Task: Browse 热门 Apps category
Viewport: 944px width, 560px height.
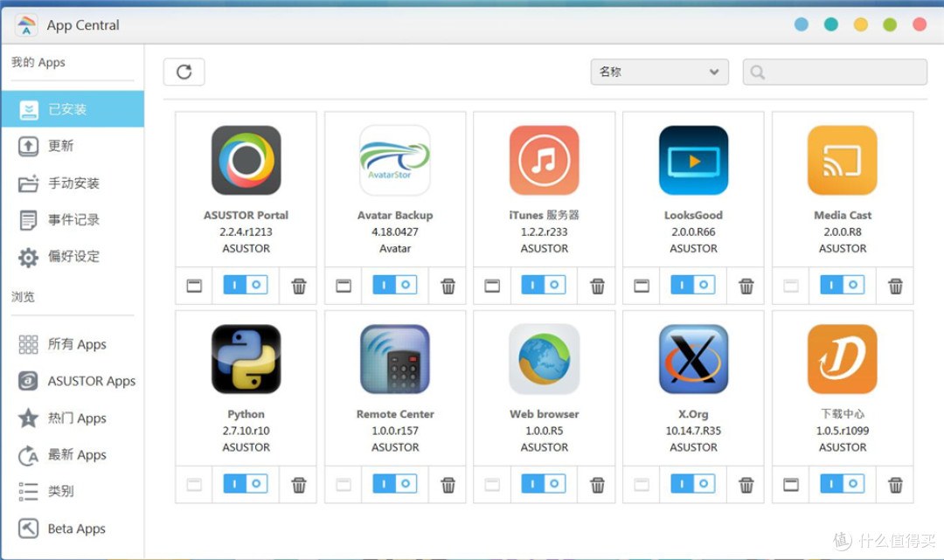Action: click(73, 418)
